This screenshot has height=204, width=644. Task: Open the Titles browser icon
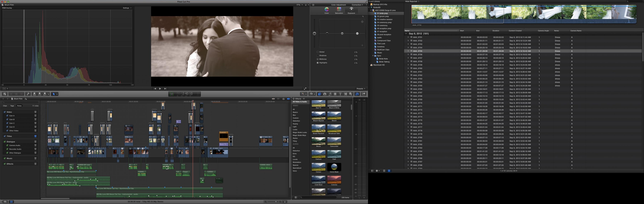(340, 94)
